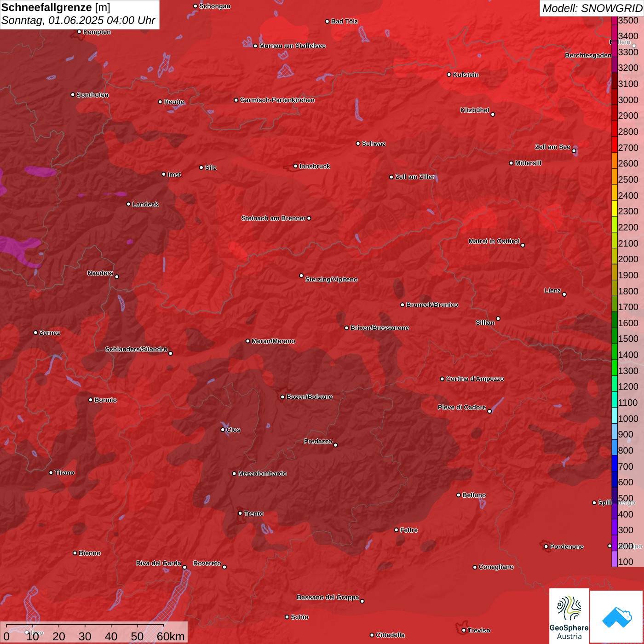
Task: Click the Schwaz location dot
Action: tap(358, 144)
